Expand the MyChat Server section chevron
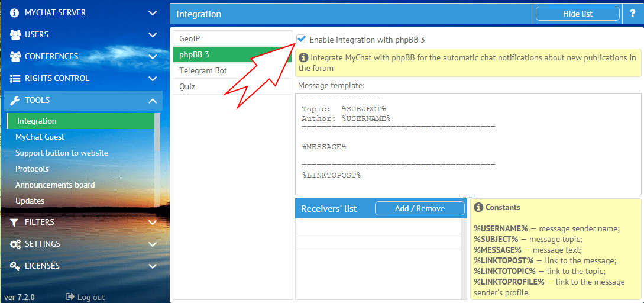Viewport: 644px width, 303px height. [x=153, y=13]
